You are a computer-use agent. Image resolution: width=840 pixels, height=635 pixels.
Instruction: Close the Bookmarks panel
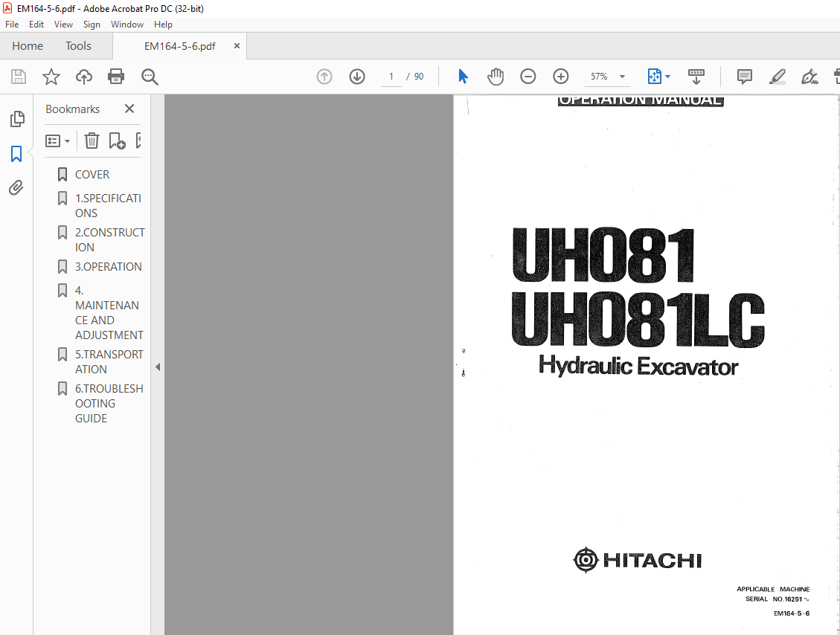129,109
